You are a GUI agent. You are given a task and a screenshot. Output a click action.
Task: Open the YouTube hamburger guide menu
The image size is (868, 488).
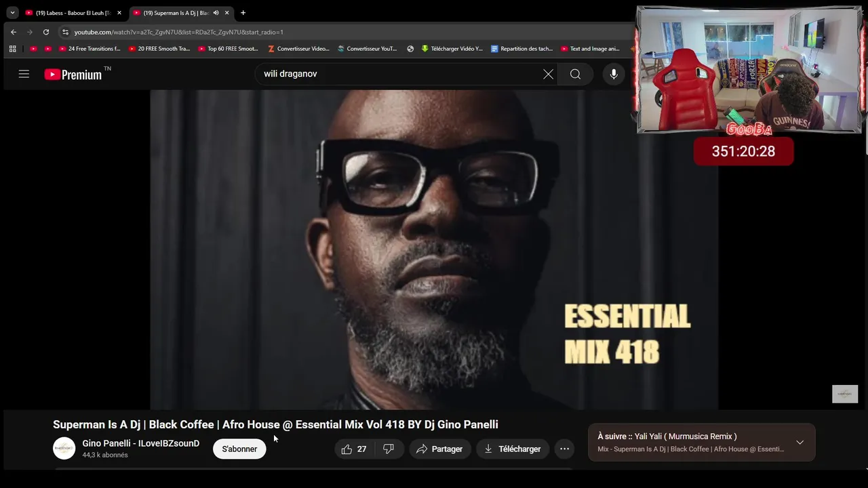point(24,74)
